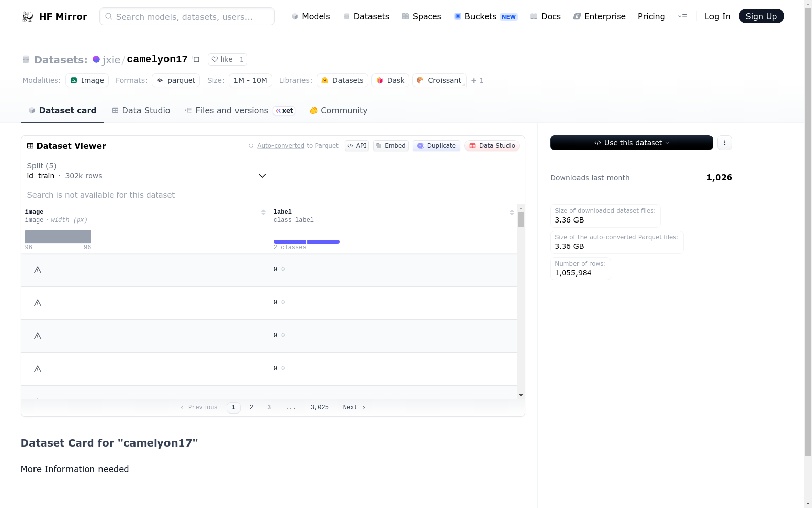Click the search models input field

pos(187,16)
